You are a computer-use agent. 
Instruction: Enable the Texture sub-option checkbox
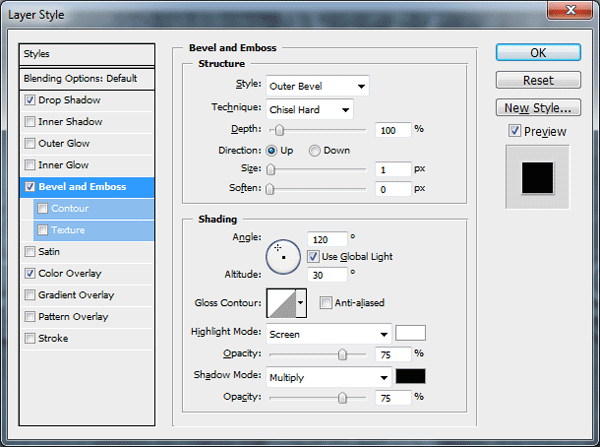pyautogui.click(x=42, y=230)
